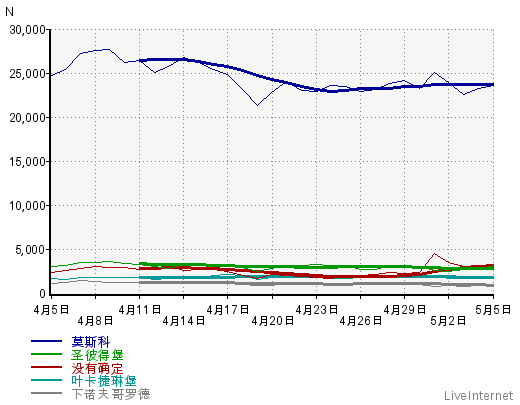Click the gray 下诺夫哥罗德 legend line swatch
The width and height of the screenshot is (520, 405).
46,393
